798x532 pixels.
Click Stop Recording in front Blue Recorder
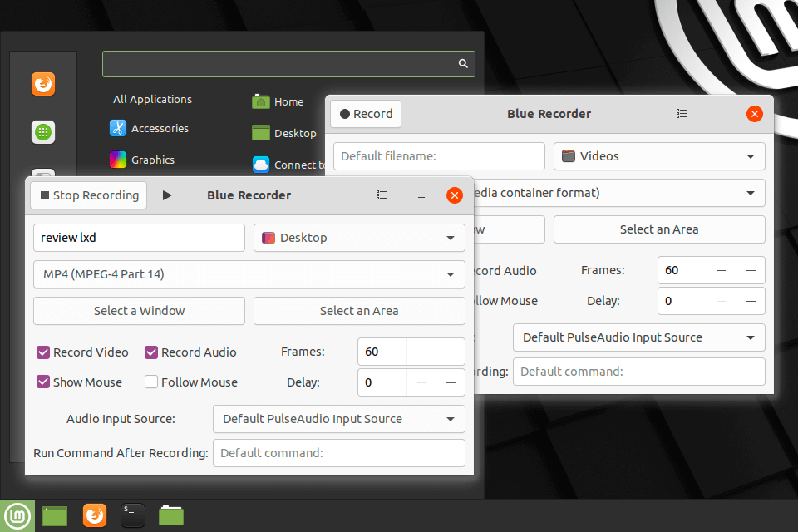[x=89, y=195]
